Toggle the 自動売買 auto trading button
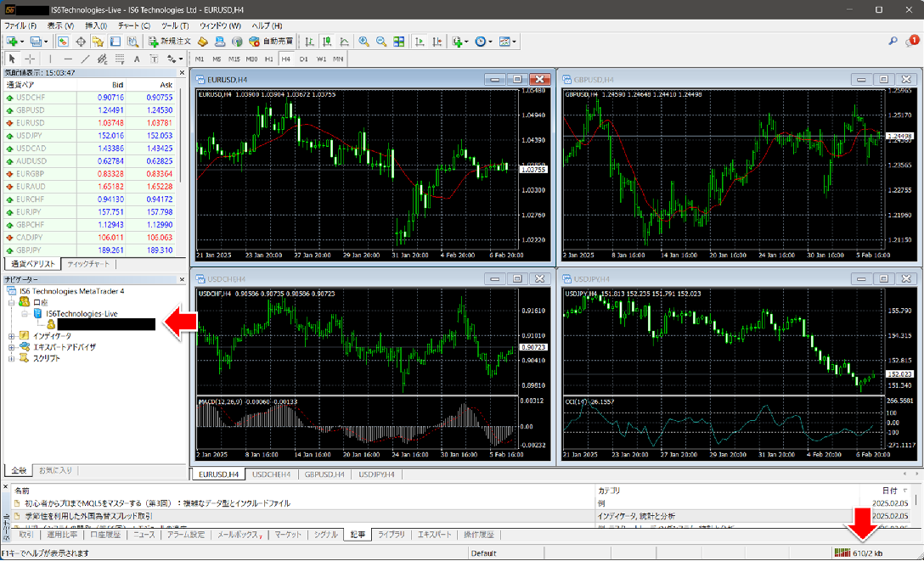This screenshot has width=924, height=561. (x=271, y=42)
